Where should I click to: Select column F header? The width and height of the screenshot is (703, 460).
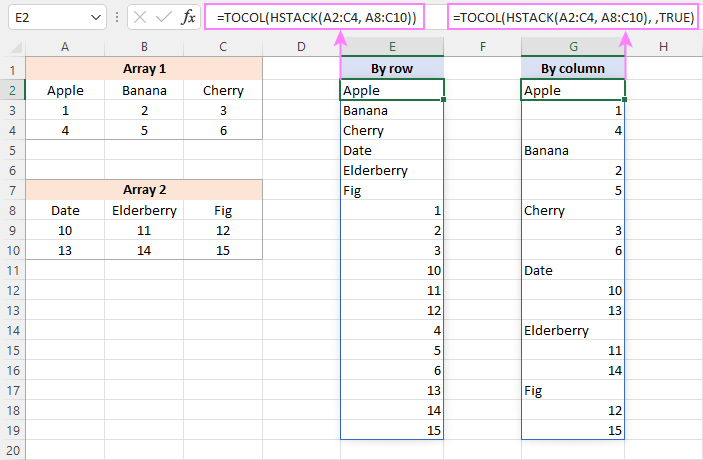[482, 47]
